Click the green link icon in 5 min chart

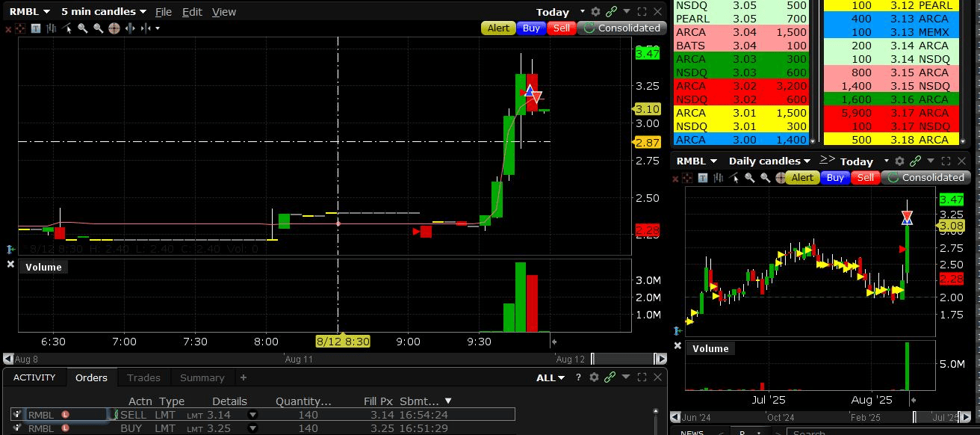[611, 12]
